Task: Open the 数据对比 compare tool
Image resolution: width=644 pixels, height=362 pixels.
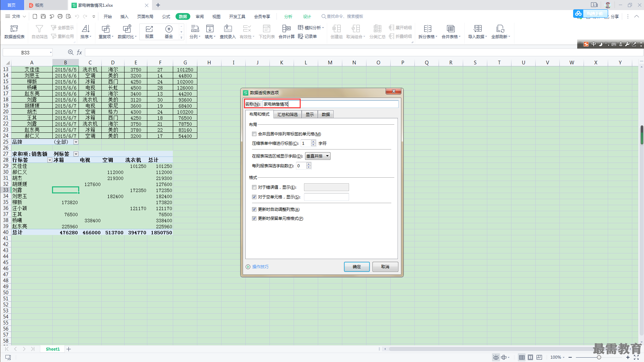Action: point(127,32)
